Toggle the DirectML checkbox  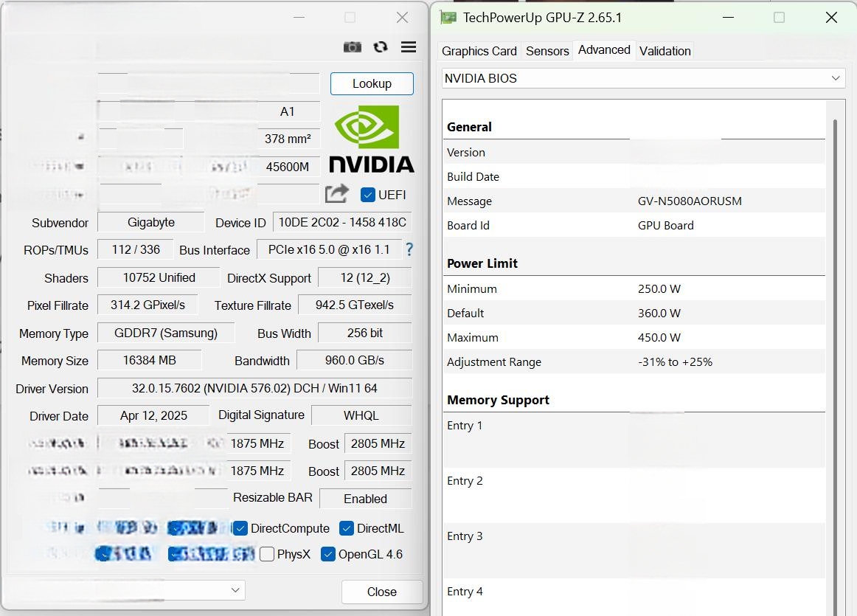[346, 528]
